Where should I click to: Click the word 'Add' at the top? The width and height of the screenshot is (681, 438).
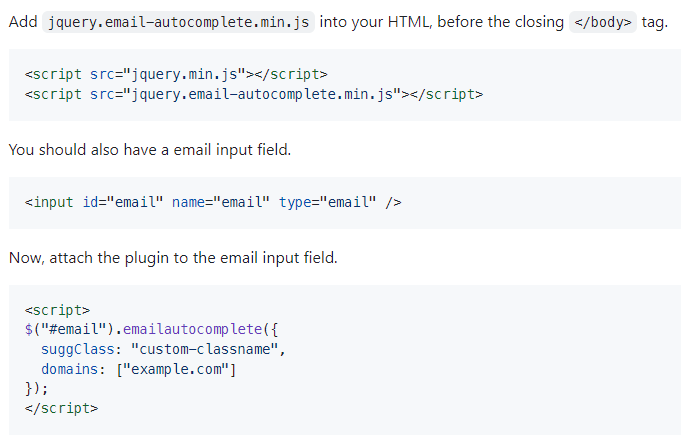click(23, 22)
